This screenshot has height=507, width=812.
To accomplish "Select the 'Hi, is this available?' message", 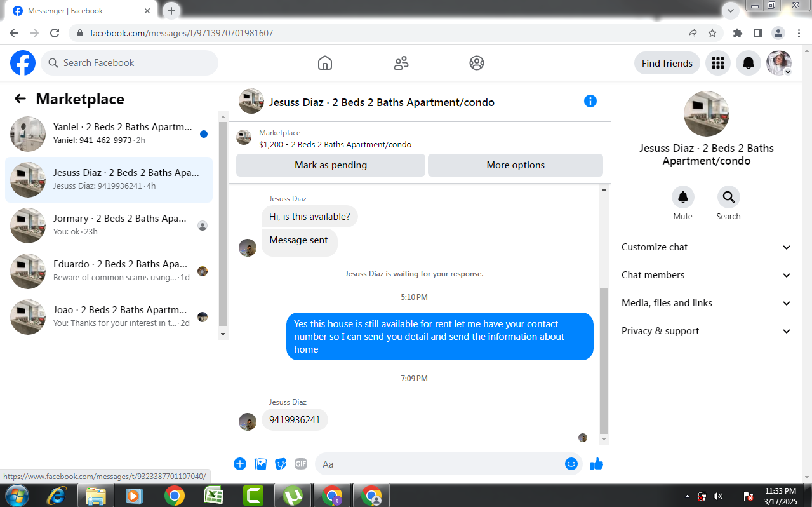I will coord(310,217).
